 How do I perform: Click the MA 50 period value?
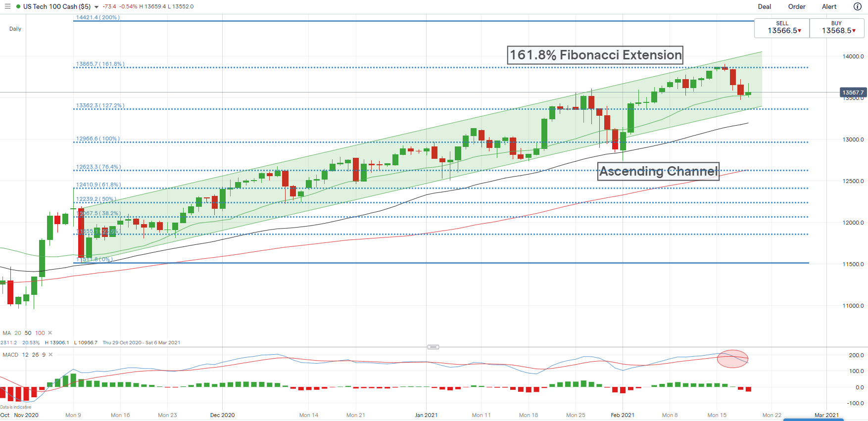[x=28, y=333]
